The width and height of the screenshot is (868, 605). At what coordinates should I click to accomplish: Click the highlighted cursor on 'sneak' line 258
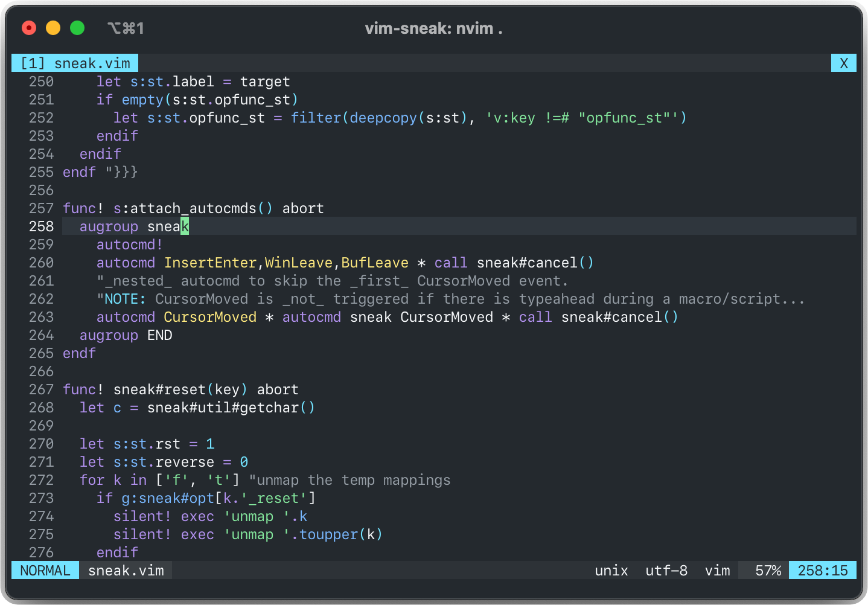pyautogui.click(x=185, y=226)
